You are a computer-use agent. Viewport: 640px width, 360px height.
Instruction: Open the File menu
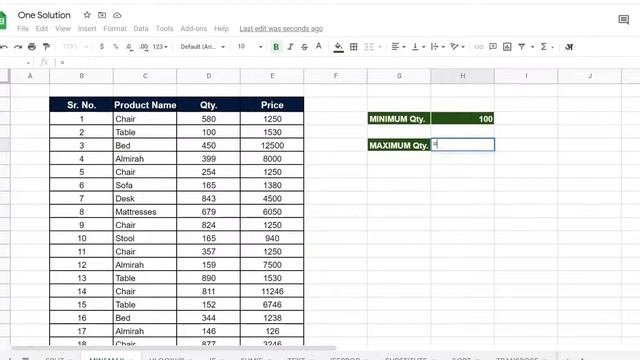click(23, 29)
